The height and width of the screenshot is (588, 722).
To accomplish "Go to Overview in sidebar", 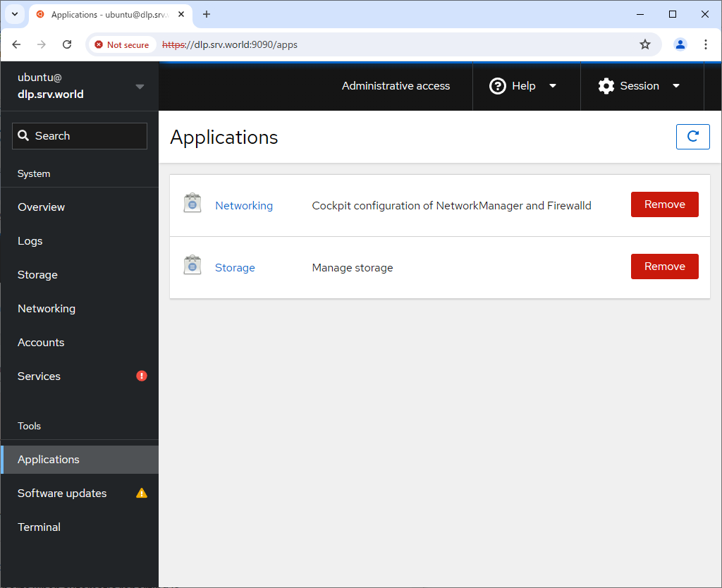I will 79,207.
